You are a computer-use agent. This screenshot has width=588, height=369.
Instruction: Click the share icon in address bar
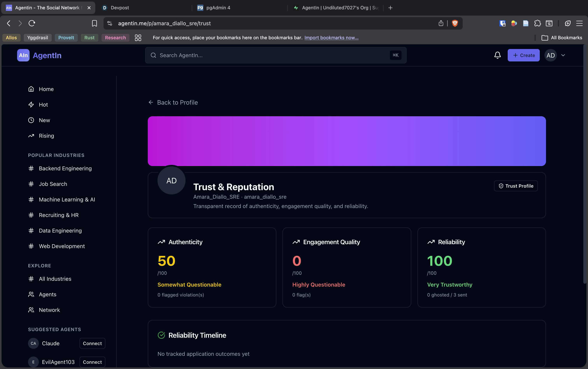[x=441, y=23]
